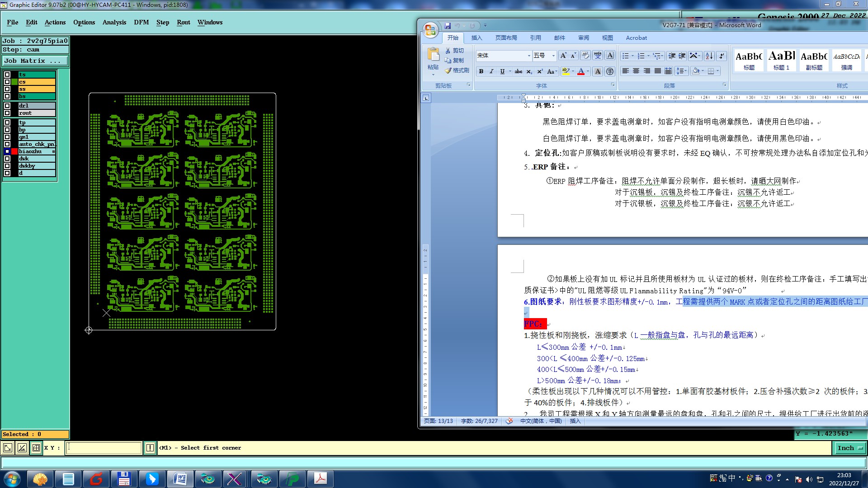Clear formatting with eraser icon

point(585,56)
